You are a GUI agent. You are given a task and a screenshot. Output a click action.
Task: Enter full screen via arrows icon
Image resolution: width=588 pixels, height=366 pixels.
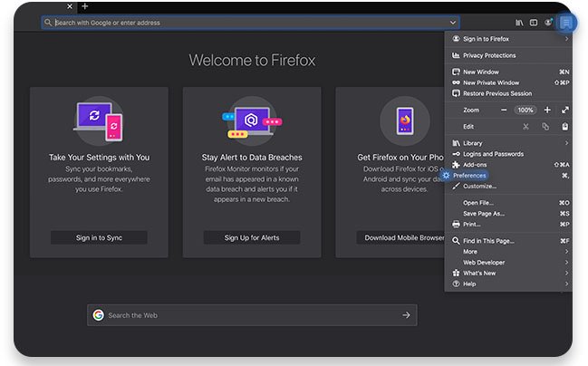tap(564, 110)
